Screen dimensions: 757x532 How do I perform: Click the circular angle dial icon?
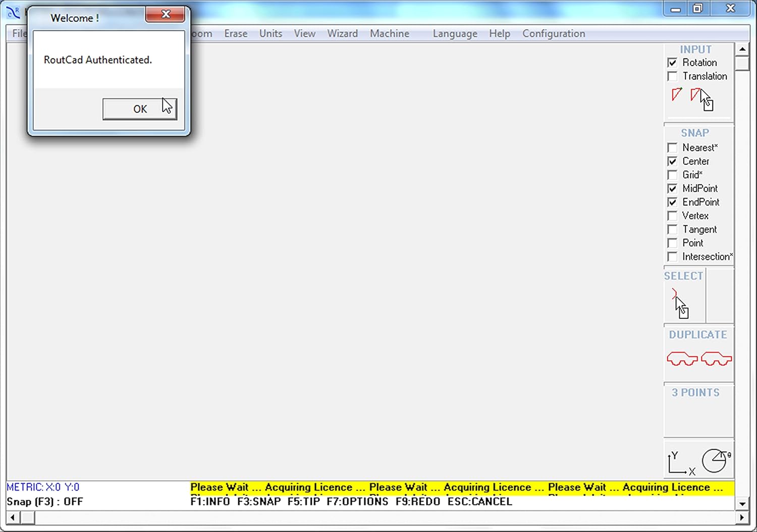coord(716,460)
